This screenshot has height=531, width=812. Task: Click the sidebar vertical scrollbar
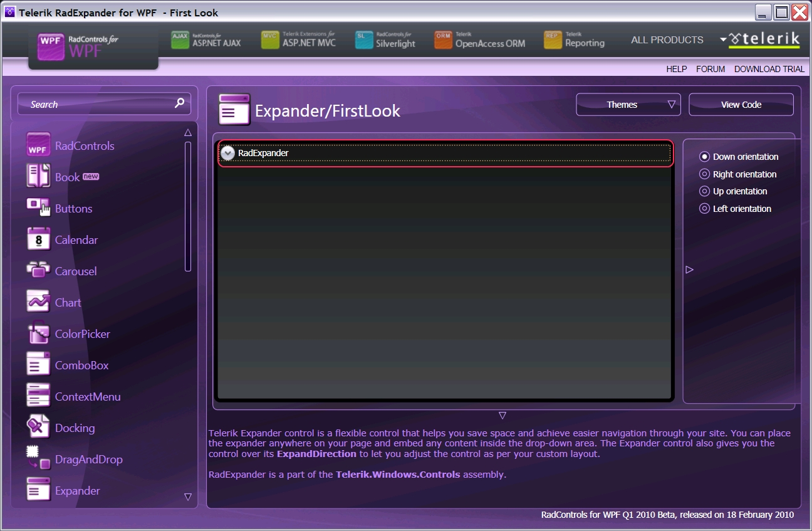[x=188, y=207]
